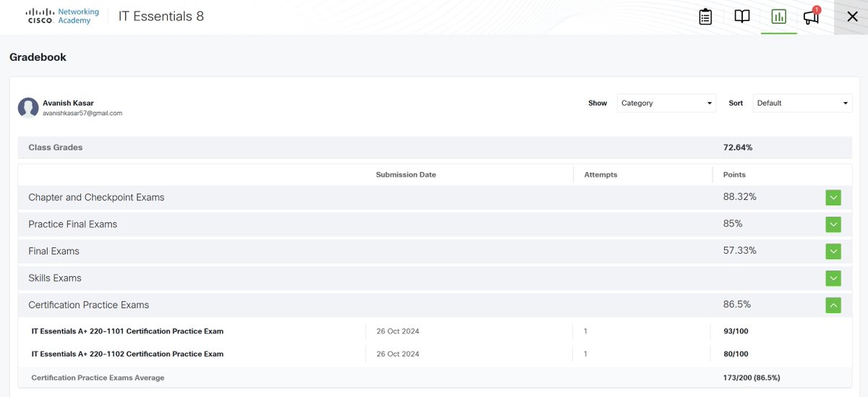This screenshot has width=868, height=397.
Task: Open the assignments clipboard icon
Action: click(x=706, y=17)
